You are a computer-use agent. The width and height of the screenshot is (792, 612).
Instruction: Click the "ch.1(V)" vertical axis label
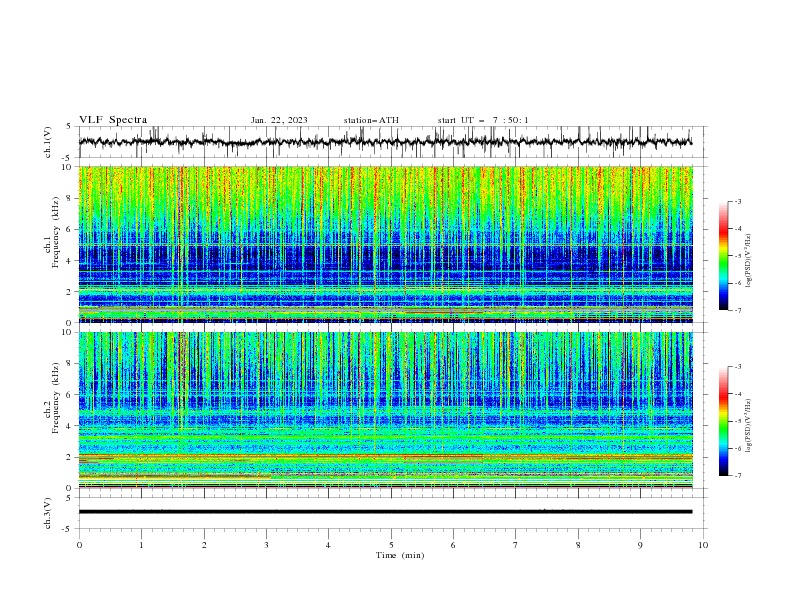coord(48,142)
